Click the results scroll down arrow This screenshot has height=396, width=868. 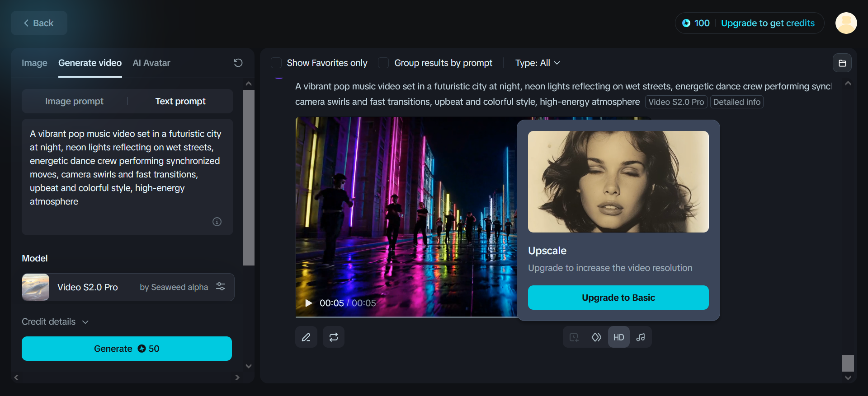848,378
